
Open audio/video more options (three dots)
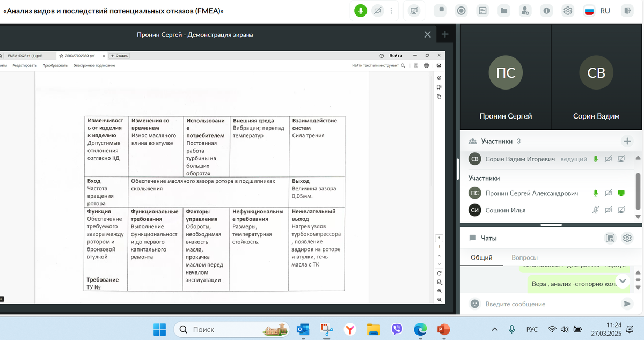(392, 11)
